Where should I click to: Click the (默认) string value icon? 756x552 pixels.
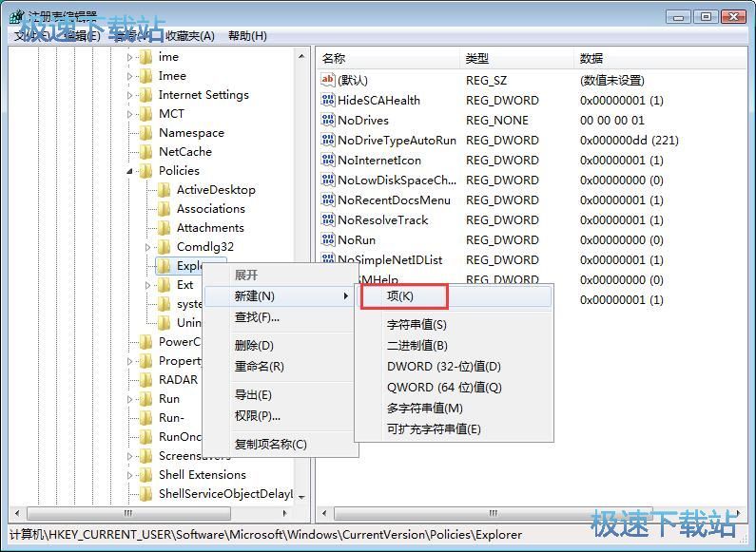click(328, 80)
